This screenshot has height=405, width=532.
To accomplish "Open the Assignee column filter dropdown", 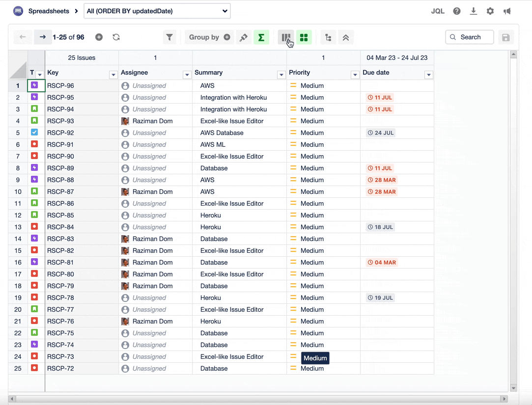I will click(x=187, y=75).
